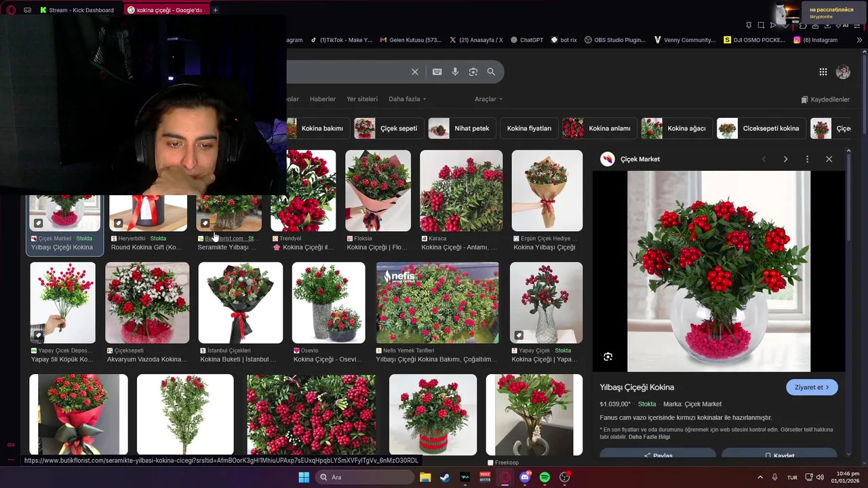Open Spotify from taskbar
Viewport: 868px width, 488px height.
point(545,477)
